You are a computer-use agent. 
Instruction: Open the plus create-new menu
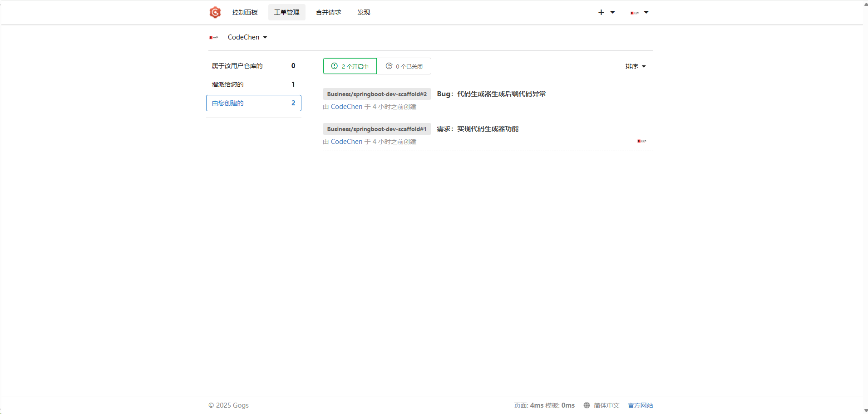click(606, 12)
